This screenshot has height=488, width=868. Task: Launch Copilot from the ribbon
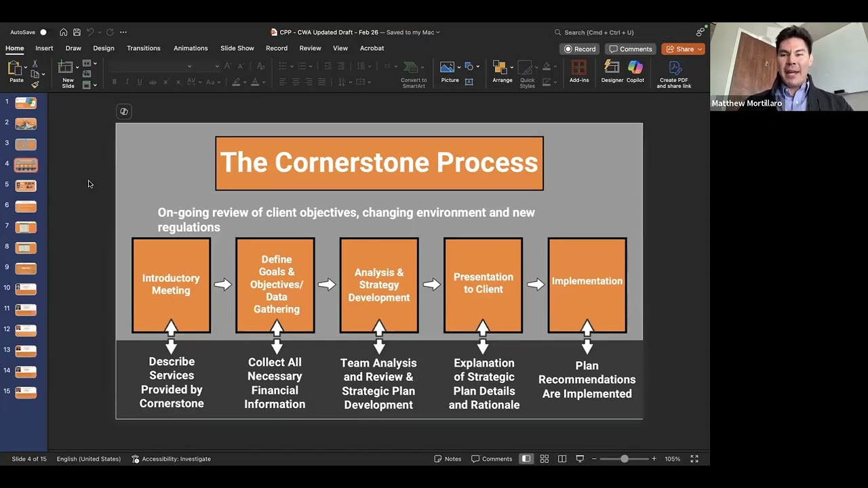coord(635,71)
